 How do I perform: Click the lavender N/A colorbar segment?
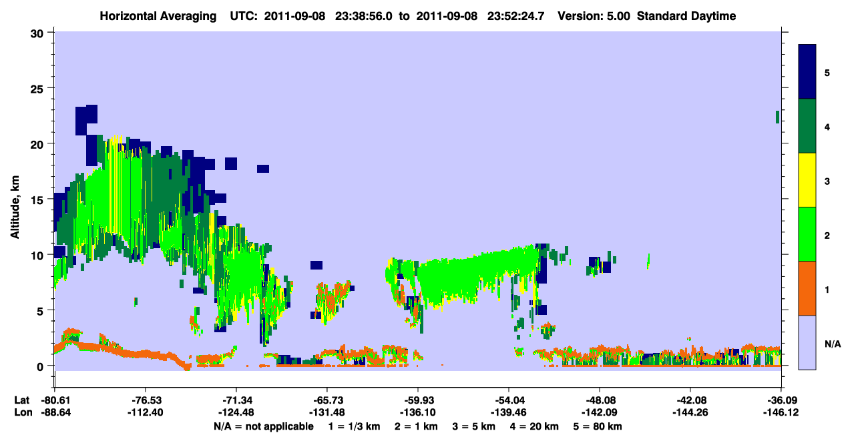pyautogui.click(x=807, y=342)
